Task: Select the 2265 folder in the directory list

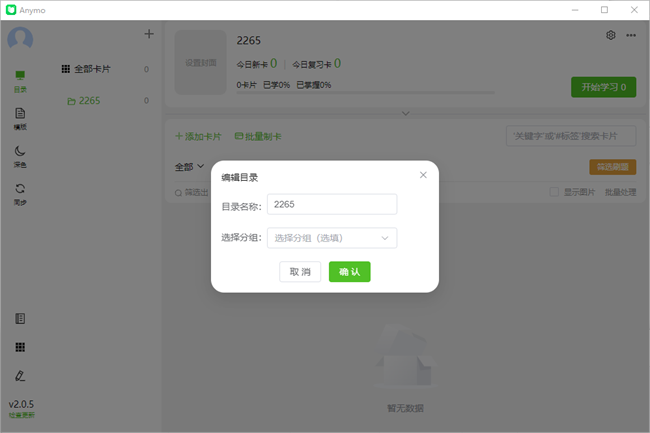Action: pos(88,100)
